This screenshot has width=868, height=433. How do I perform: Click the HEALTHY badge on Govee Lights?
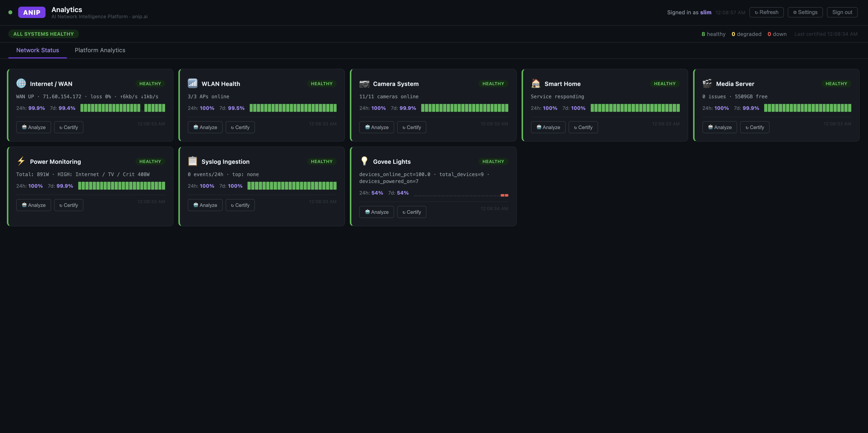493,162
